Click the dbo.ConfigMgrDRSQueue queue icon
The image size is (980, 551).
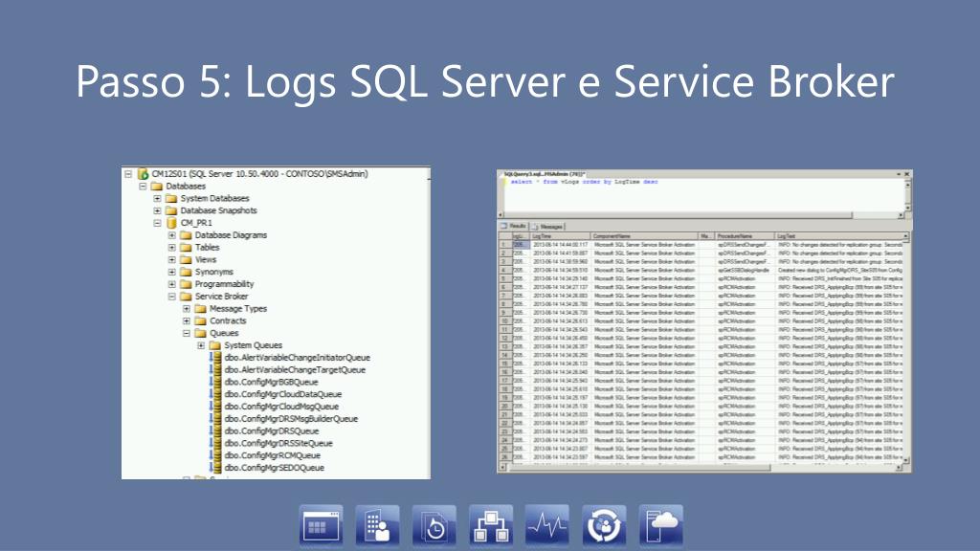point(215,431)
